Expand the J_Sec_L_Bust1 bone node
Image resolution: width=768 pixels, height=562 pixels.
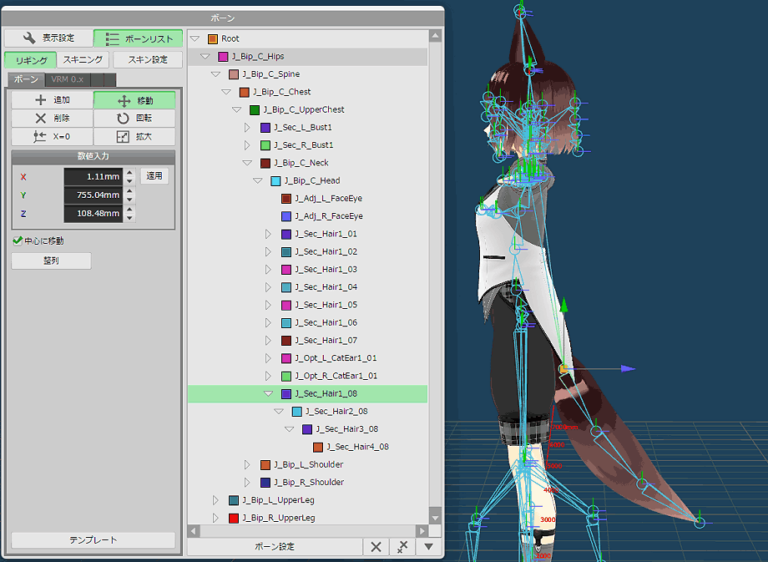point(247,128)
